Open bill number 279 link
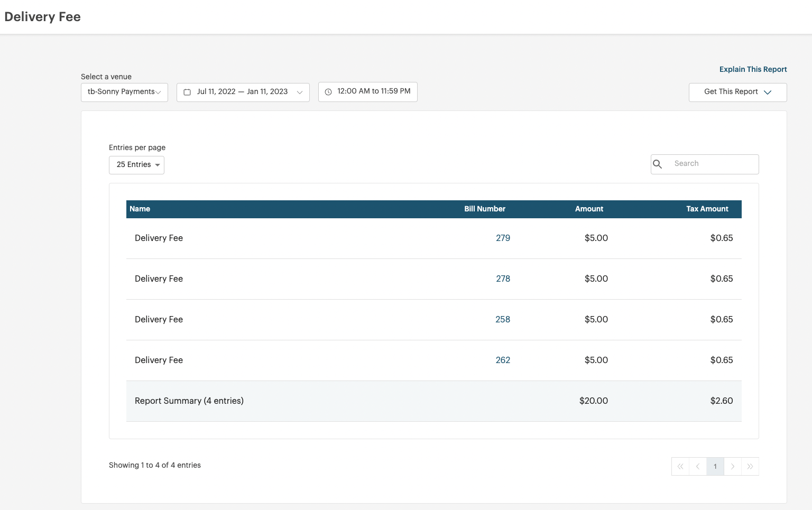 [503, 238]
